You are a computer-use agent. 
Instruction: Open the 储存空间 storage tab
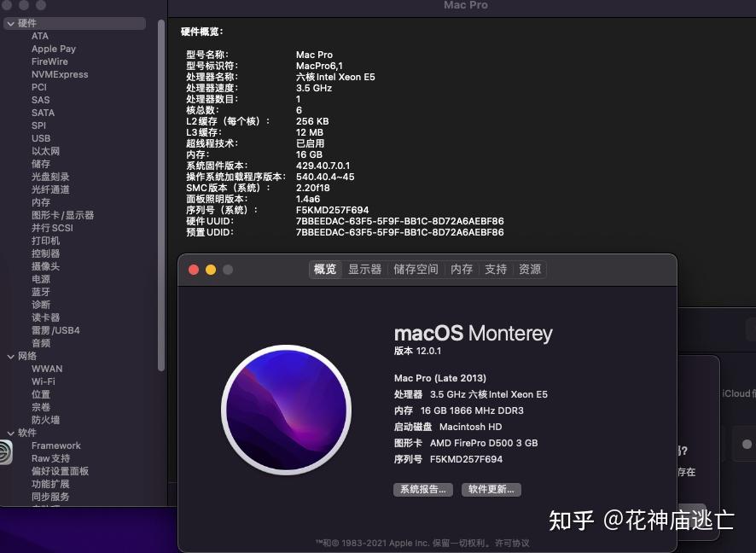tap(416, 269)
